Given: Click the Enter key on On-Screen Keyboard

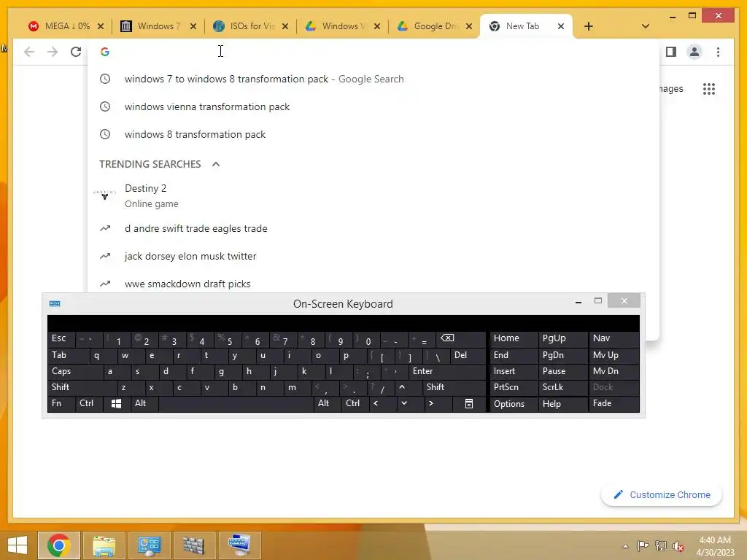Looking at the screenshot, I should click(447, 371).
